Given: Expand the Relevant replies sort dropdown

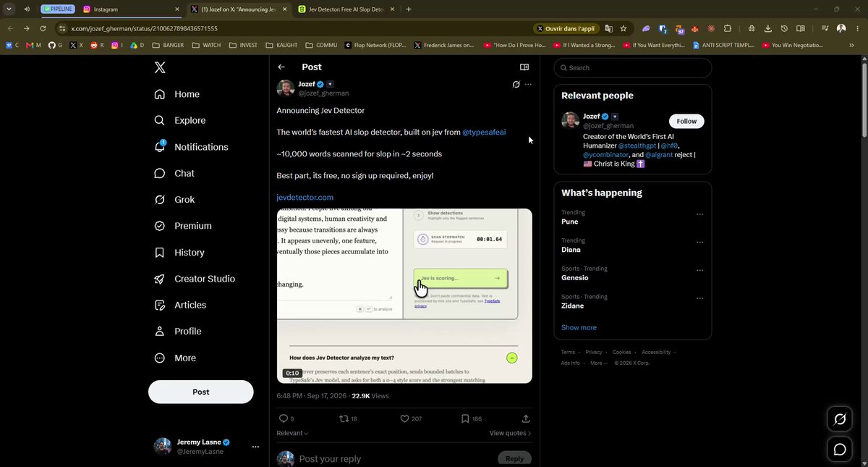Looking at the screenshot, I should coord(292,433).
